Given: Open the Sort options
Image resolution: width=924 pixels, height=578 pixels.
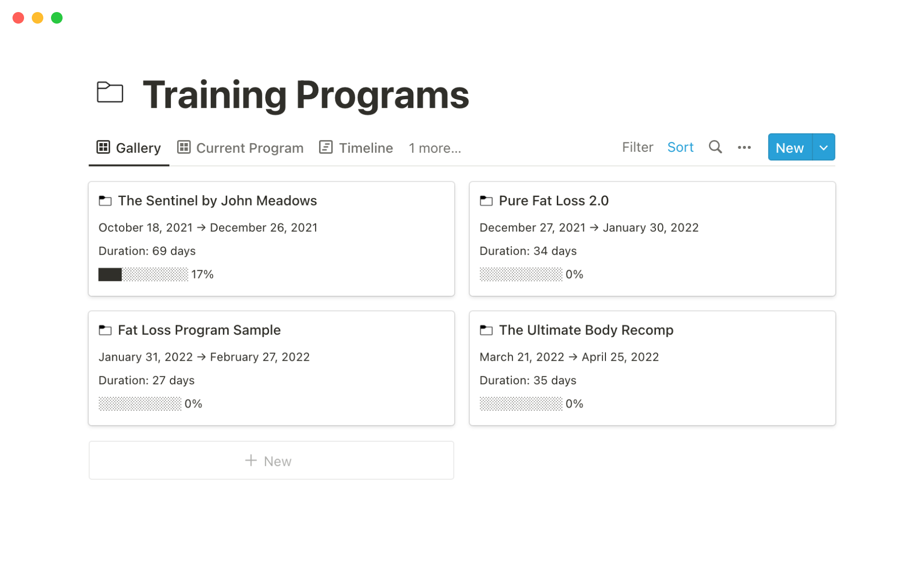Looking at the screenshot, I should point(680,147).
